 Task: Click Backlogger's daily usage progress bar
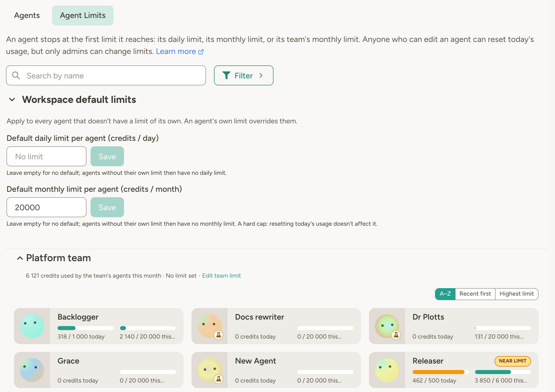pyautogui.click(x=85, y=328)
